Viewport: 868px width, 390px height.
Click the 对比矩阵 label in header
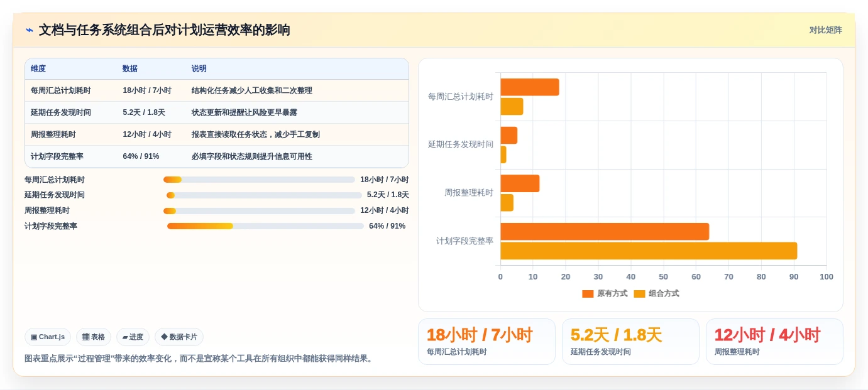click(825, 30)
